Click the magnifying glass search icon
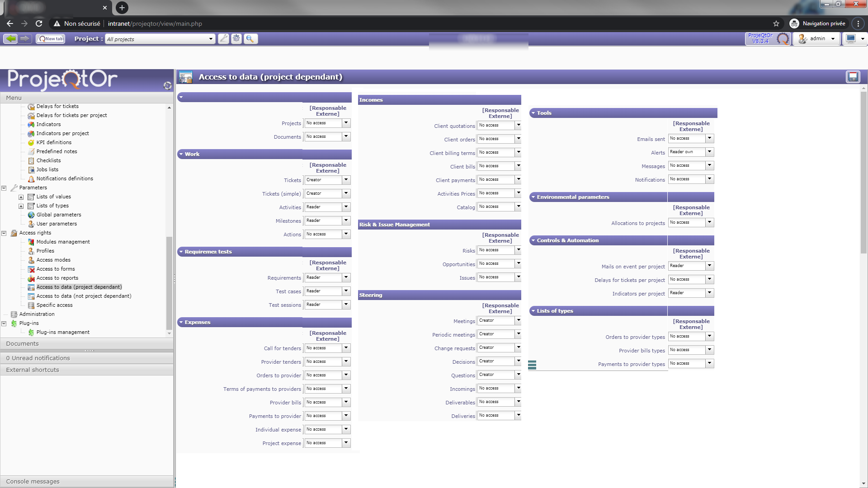This screenshot has width=868, height=488. [x=250, y=39]
